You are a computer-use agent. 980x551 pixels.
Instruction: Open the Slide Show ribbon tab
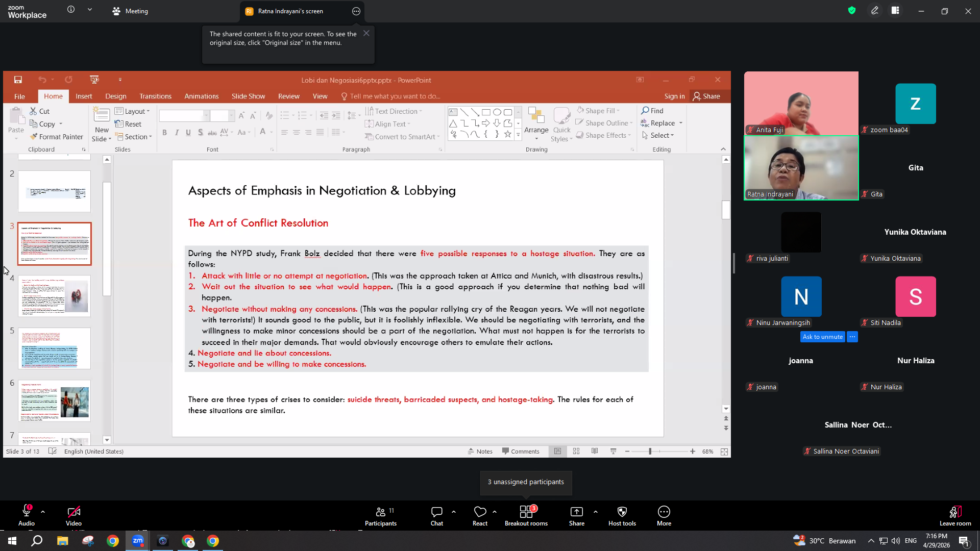coord(248,96)
